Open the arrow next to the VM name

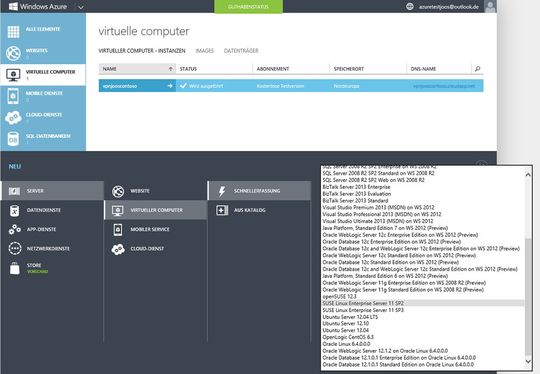[x=170, y=86]
